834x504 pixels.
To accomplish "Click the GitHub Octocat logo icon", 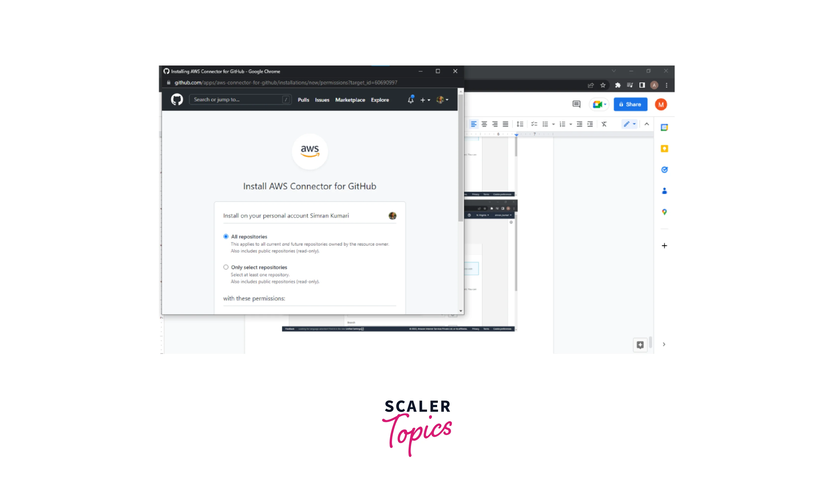I will [x=176, y=99].
